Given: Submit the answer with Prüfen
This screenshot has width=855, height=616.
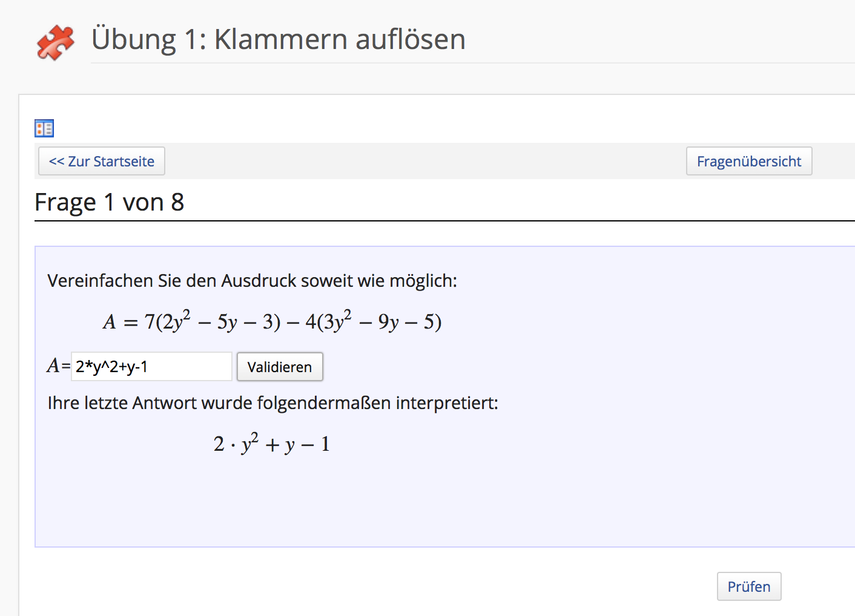Looking at the screenshot, I should 748,586.
